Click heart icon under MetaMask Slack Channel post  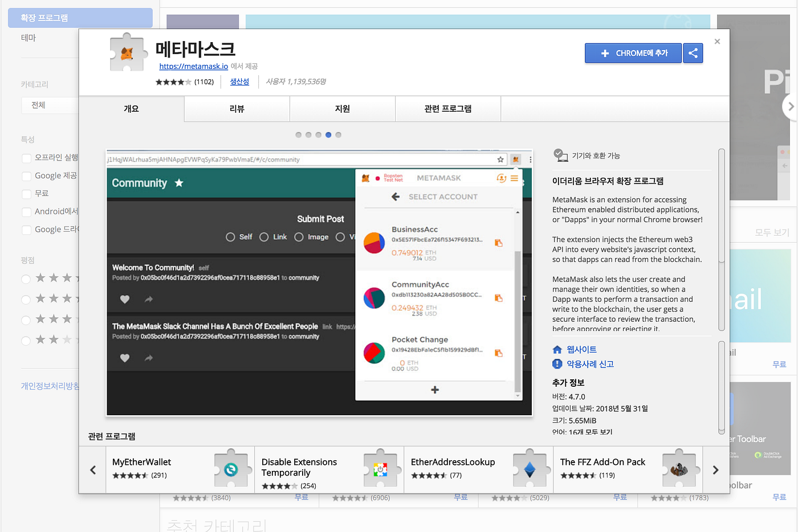[x=125, y=358]
